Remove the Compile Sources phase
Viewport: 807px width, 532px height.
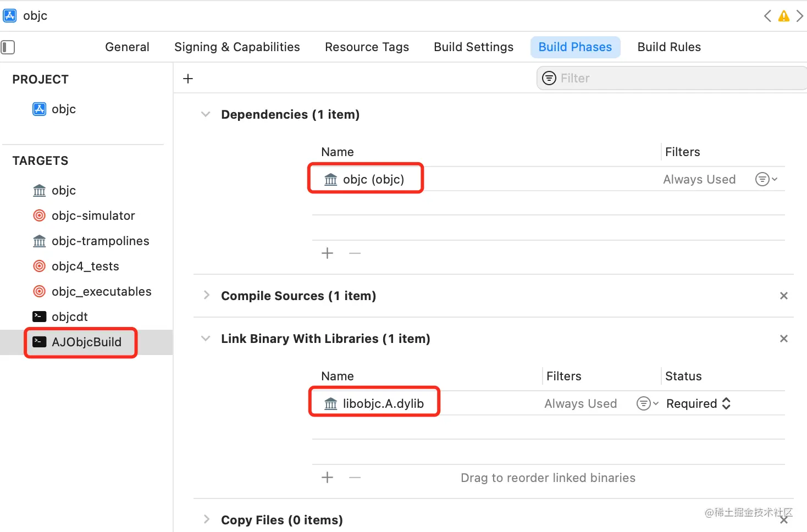click(784, 296)
